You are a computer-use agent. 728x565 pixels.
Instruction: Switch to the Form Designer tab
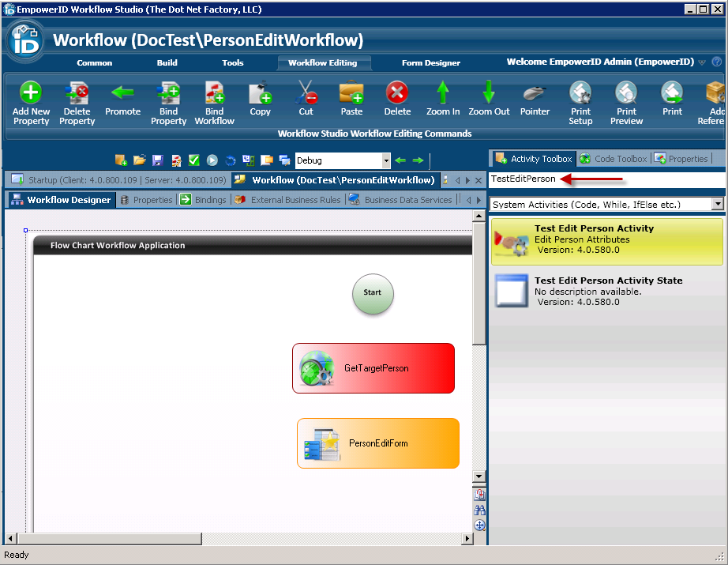pos(433,63)
